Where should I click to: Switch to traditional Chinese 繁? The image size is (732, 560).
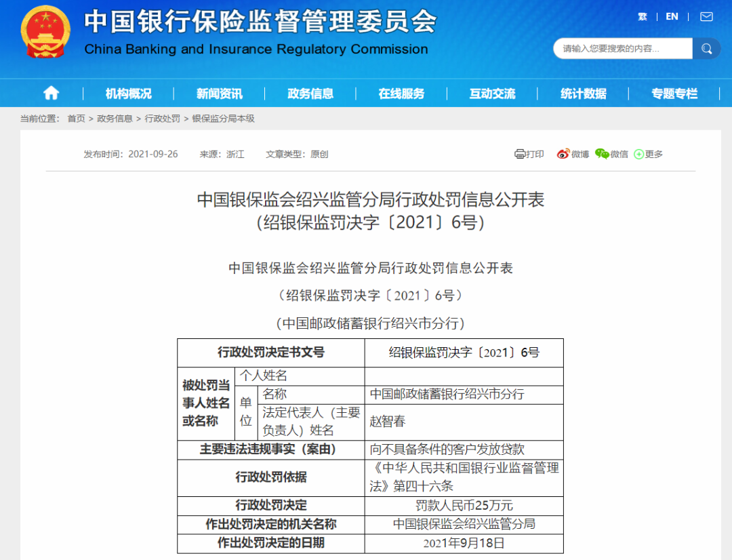point(643,17)
